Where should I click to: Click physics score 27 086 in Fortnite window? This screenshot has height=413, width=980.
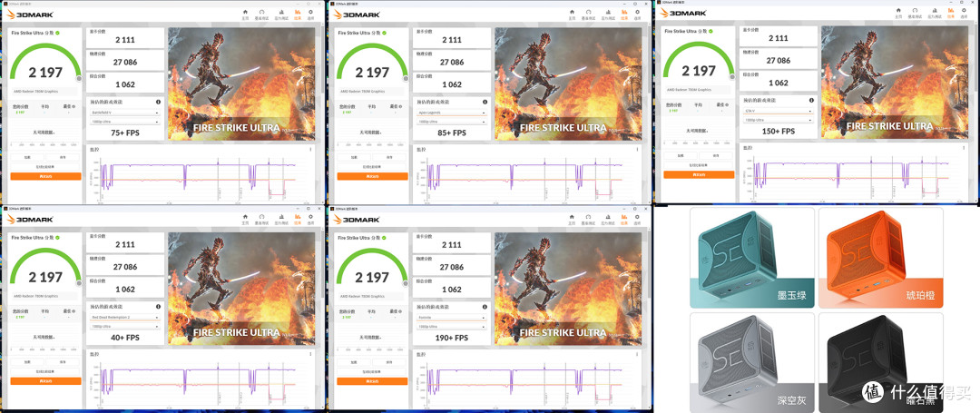point(452,267)
